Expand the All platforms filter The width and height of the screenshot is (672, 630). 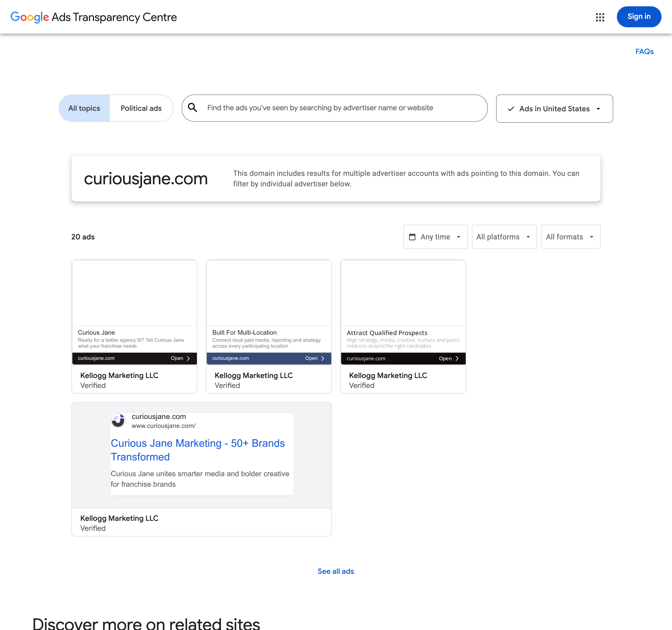click(x=504, y=237)
